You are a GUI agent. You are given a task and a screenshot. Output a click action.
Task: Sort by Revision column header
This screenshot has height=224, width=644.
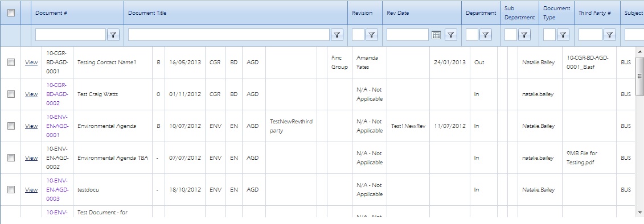tap(362, 13)
